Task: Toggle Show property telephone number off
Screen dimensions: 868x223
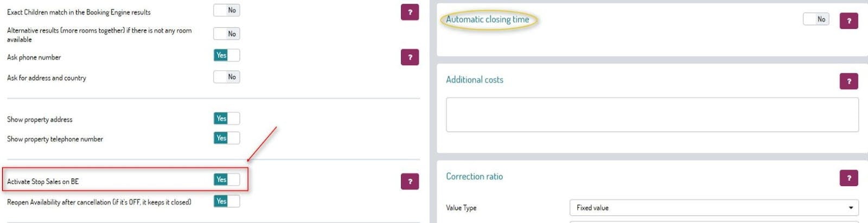Action: pyautogui.click(x=227, y=138)
